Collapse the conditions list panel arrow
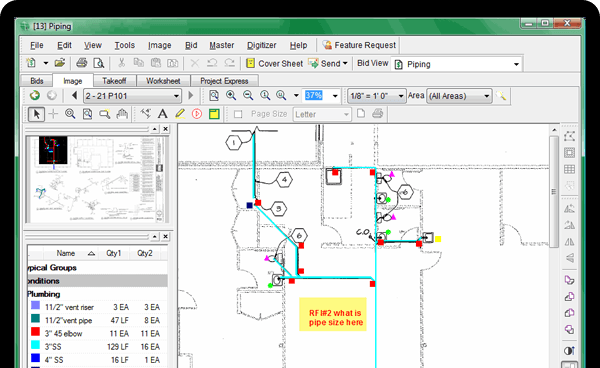The width and height of the screenshot is (600, 368). (x=155, y=236)
